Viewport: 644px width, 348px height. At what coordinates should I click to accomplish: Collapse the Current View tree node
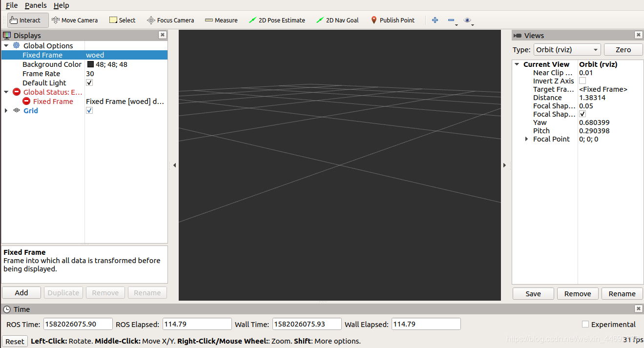tap(517, 64)
